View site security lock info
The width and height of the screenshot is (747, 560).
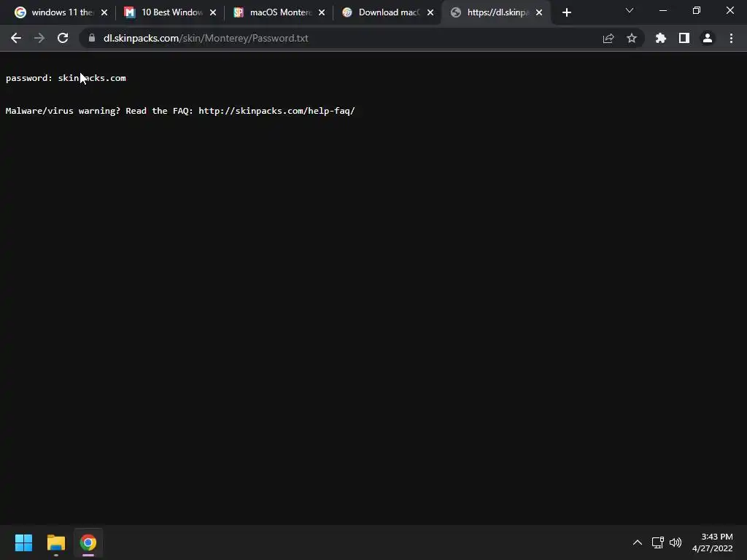click(x=92, y=38)
